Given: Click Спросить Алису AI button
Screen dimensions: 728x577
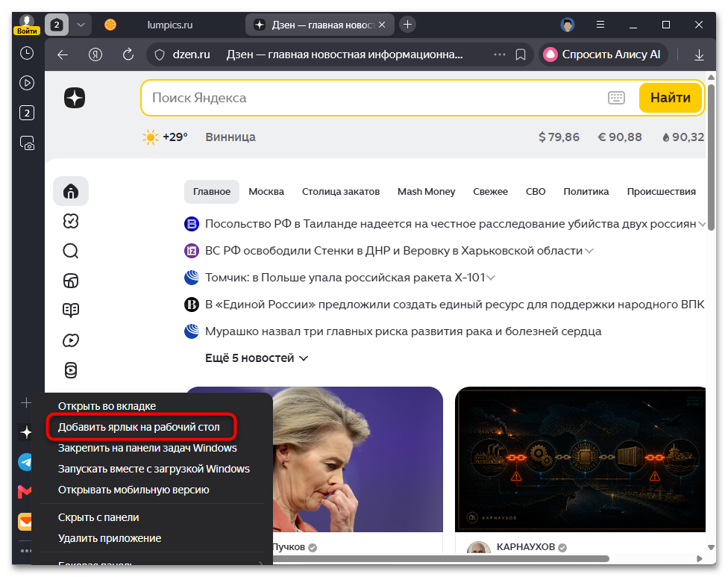Looking at the screenshot, I should point(603,54).
